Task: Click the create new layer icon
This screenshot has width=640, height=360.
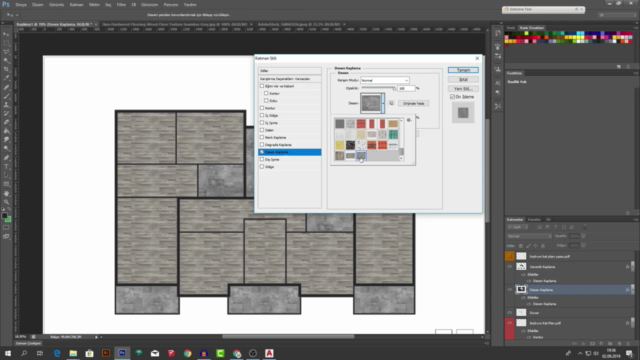Action: 619,344
